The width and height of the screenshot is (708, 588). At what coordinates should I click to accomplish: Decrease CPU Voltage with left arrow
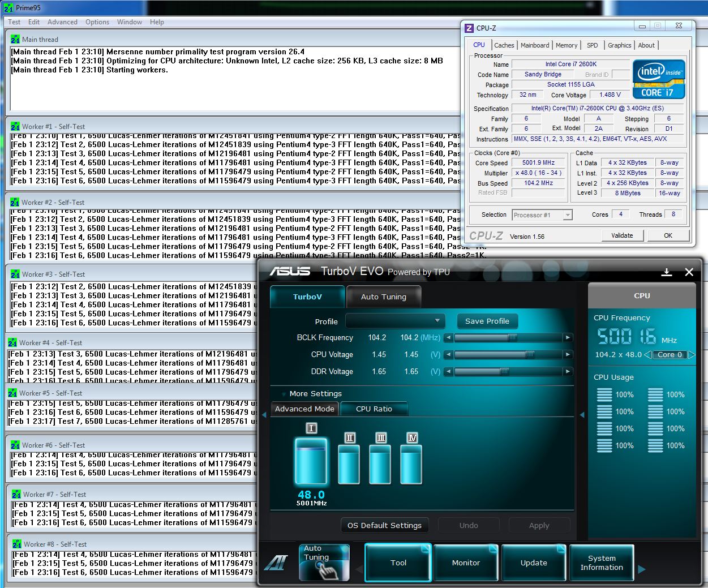(448, 354)
